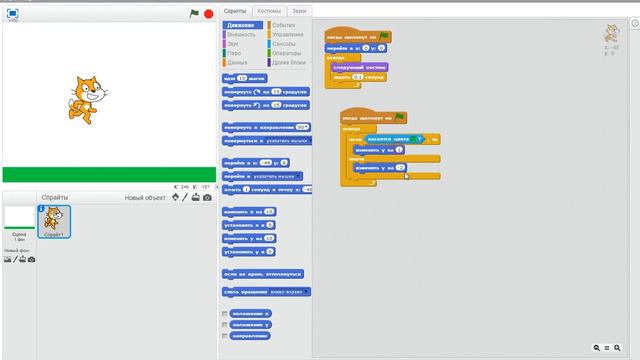Choose new backdrop from library icon

pyautogui.click(x=7, y=259)
